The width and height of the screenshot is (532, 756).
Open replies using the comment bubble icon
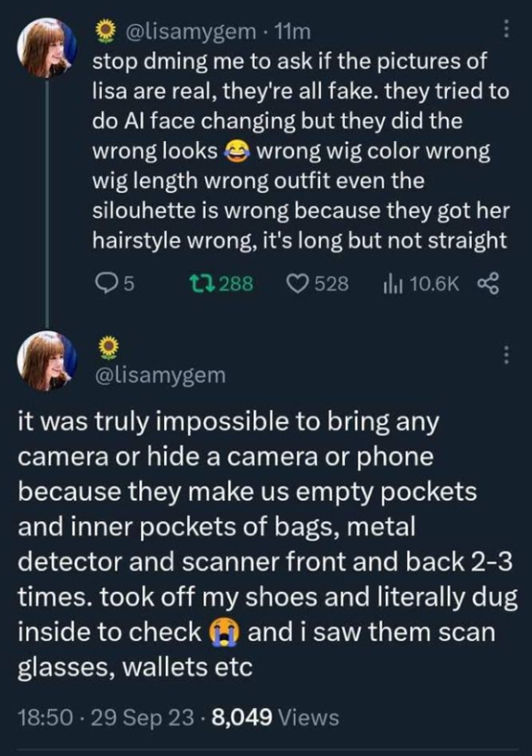(x=103, y=282)
